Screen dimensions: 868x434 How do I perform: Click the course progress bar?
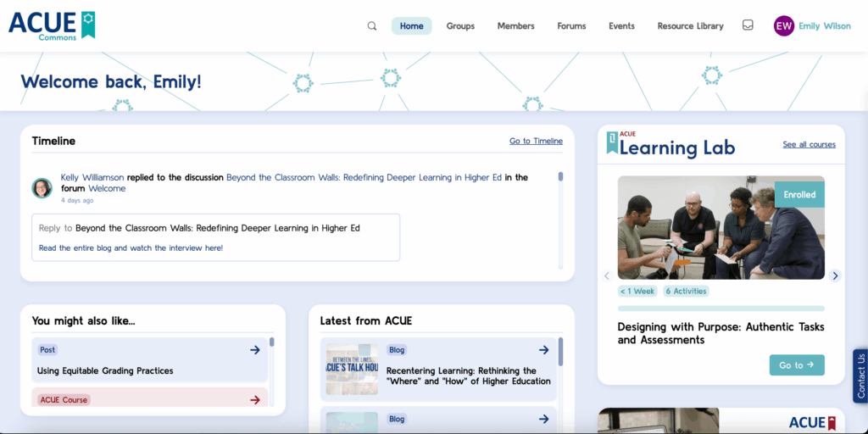click(721, 309)
